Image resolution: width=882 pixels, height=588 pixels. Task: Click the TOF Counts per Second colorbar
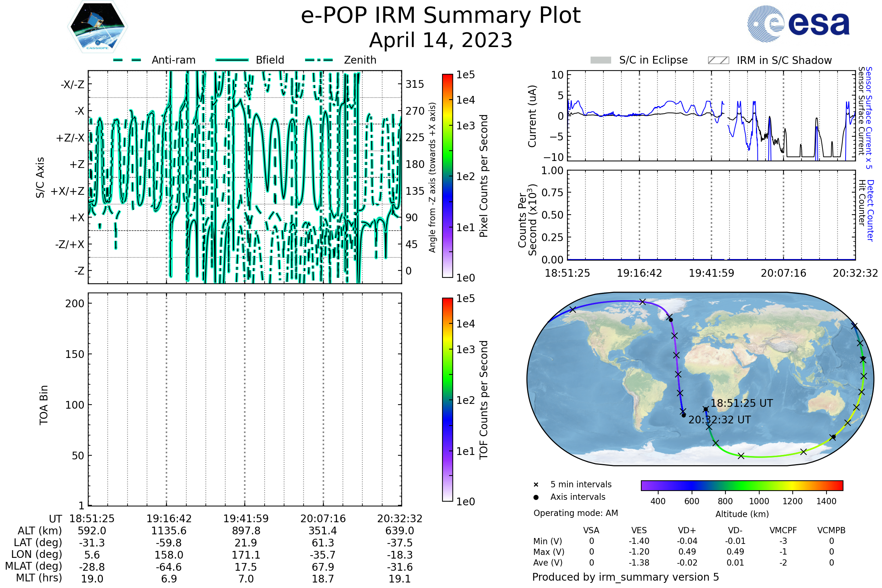pyautogui.click(x=447, y=399)
